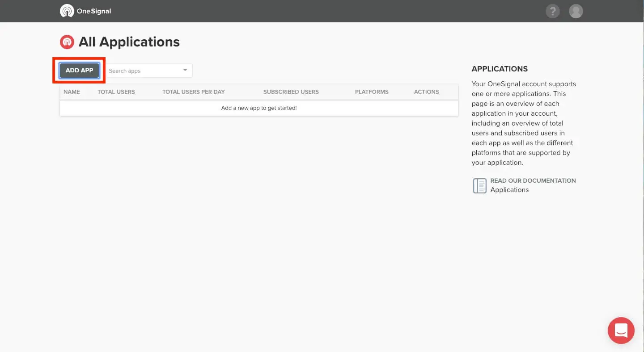Click the PLATFORMS column header

click(372, 92)
